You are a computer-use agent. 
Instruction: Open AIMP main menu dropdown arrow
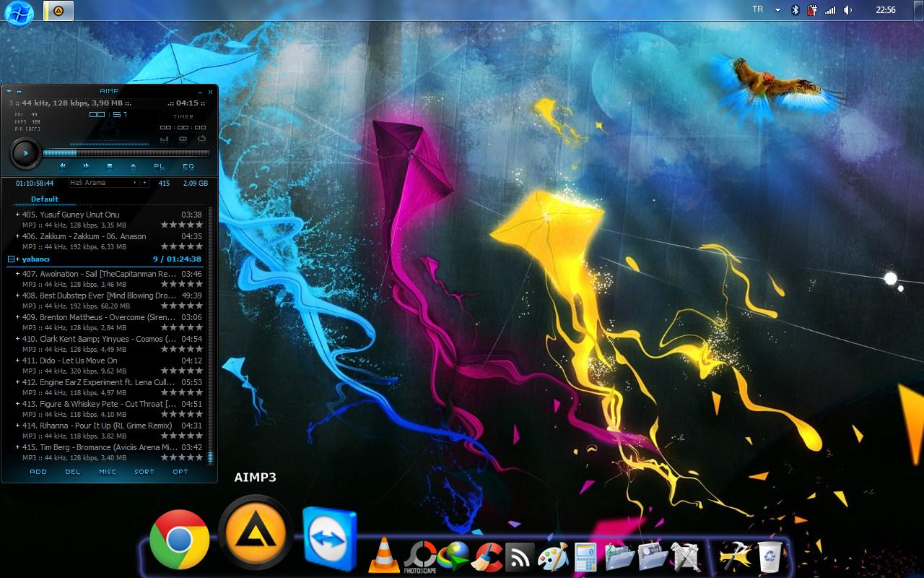tap(9, 92)
